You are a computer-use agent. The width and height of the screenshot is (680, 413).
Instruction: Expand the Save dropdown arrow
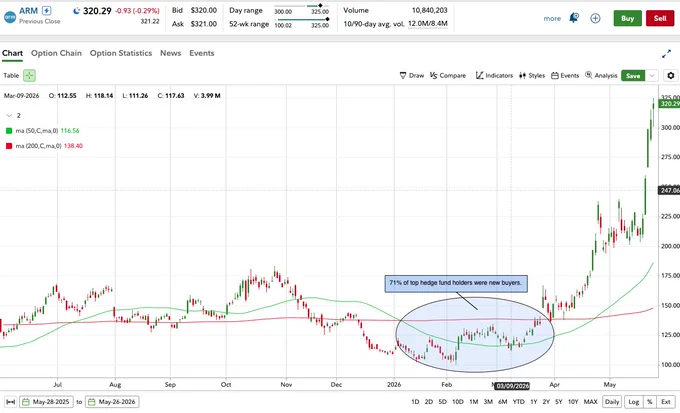pos(652,75)
